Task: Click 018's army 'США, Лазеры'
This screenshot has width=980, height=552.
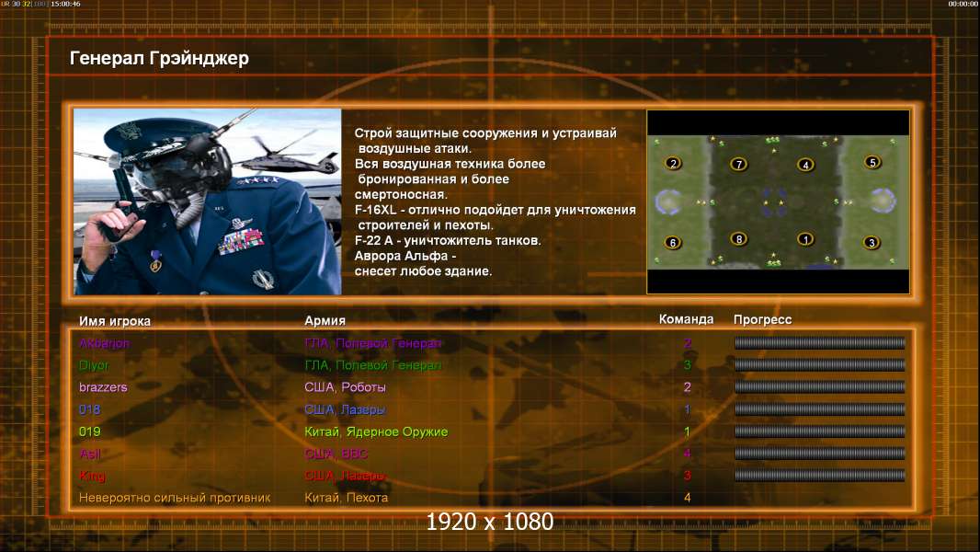Action: 345,409
